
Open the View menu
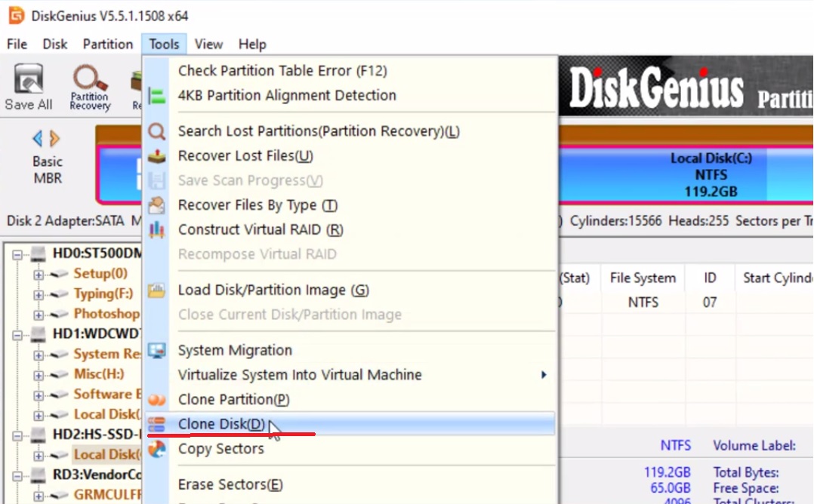(208, 44)
